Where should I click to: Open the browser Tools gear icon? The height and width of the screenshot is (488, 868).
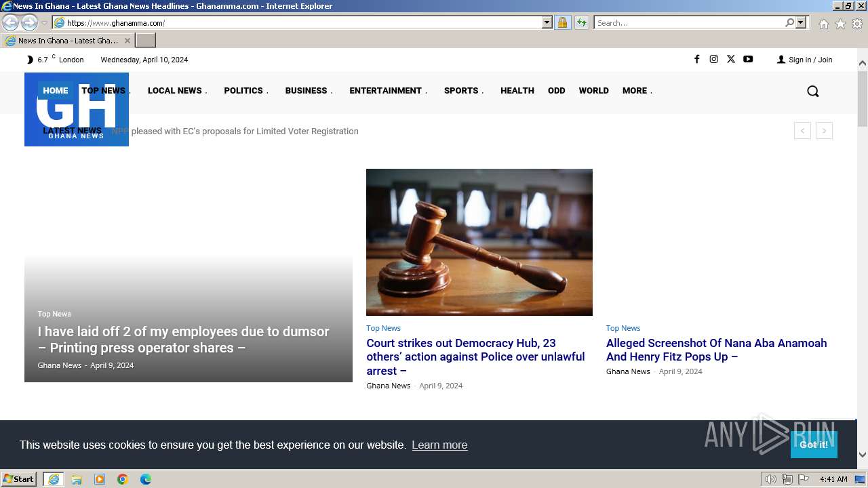coord(857,24)
